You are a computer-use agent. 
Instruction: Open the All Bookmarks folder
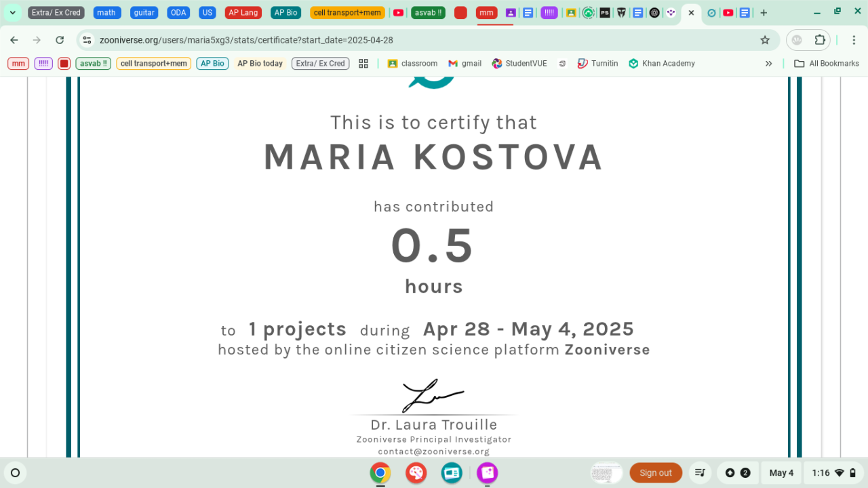coord(827,64)
